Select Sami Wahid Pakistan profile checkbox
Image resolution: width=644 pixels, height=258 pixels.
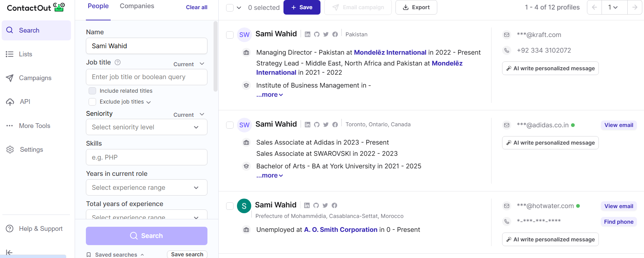pos(230,35)
